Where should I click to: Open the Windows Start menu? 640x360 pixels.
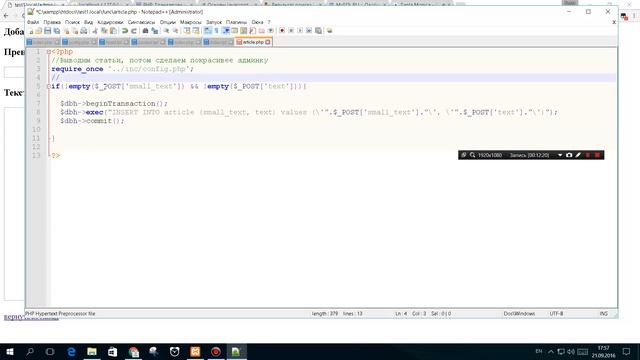(x=10, y=351)
